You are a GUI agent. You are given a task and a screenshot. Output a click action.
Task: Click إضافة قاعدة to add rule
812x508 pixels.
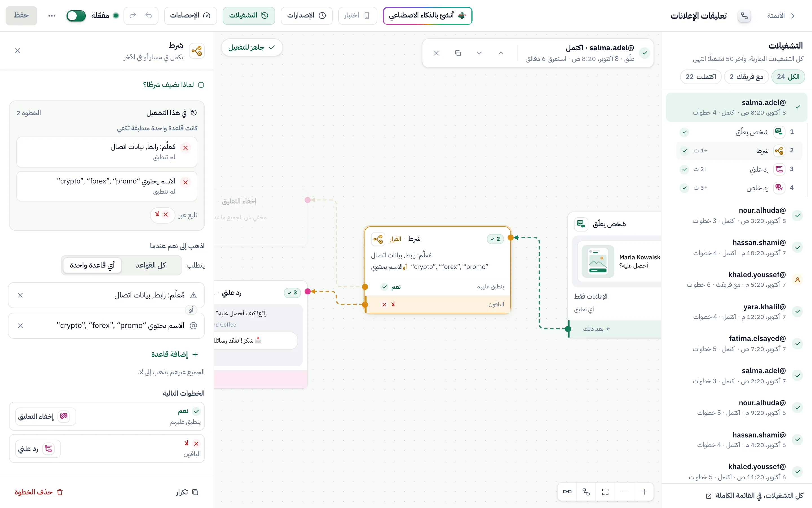[x=175, y=354]
